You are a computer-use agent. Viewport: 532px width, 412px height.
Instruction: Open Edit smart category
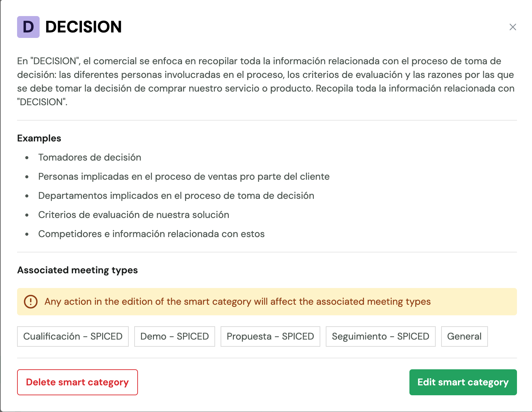click(x=463, y=382)
